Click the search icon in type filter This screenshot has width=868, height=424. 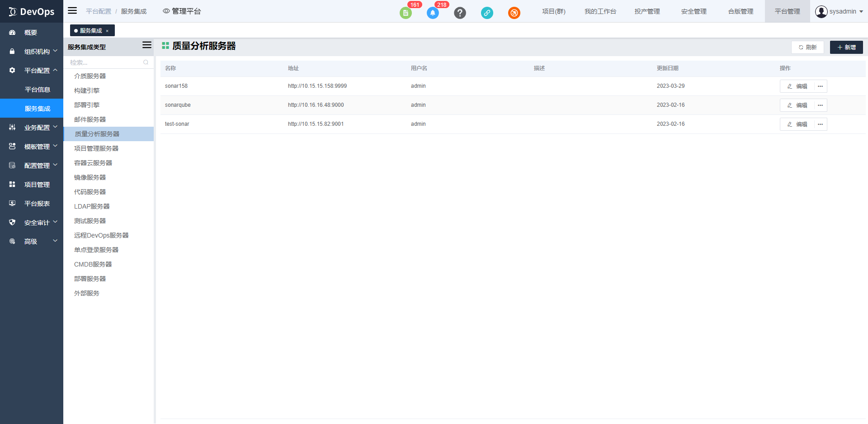tap(146, 62)
